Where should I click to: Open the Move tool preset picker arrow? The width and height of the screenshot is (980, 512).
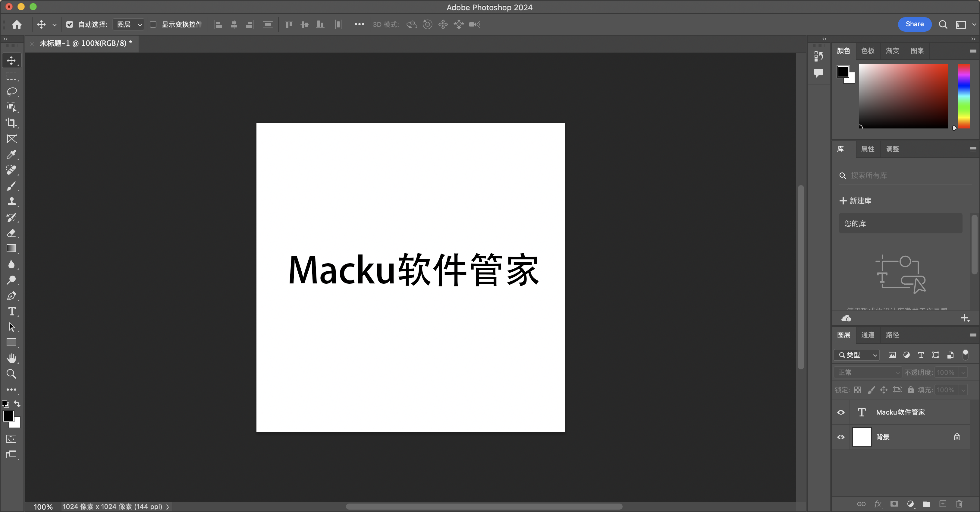pyautogui.click(x=55, y=25)
